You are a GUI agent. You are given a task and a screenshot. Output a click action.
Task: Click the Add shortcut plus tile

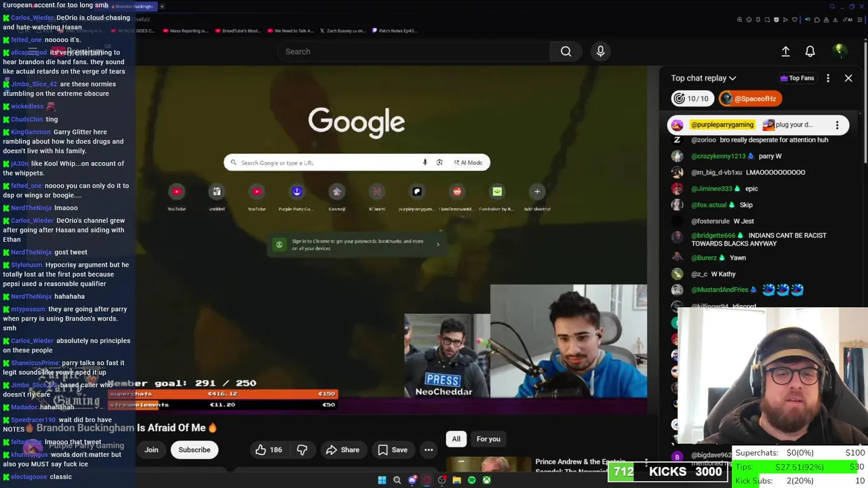pyautogui.click(x=537, y=197)
